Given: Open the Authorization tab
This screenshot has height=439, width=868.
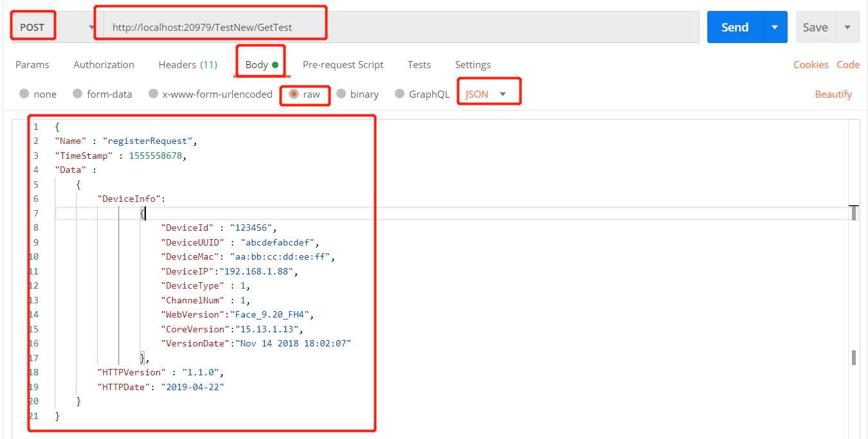Looking at the screenshot, I should tap(104, 64).
